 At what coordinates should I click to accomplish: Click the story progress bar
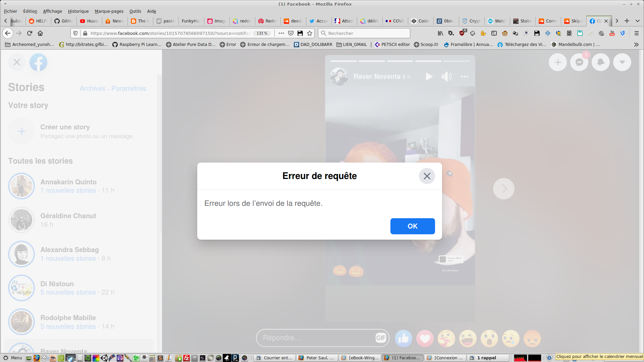point(400,61)
